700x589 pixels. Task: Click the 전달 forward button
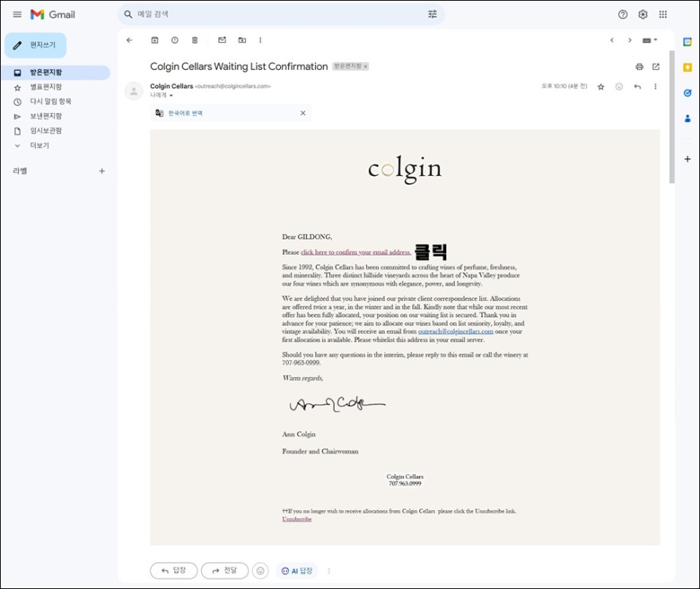pos(224,571)
